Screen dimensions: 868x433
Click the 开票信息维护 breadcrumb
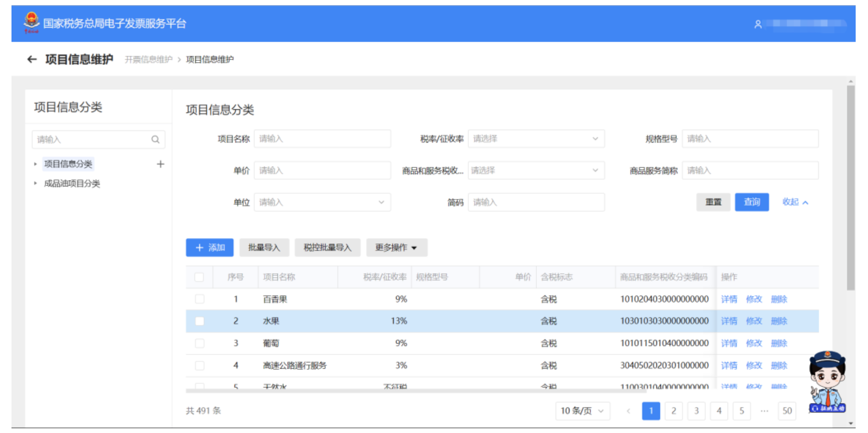pos(149,59)
